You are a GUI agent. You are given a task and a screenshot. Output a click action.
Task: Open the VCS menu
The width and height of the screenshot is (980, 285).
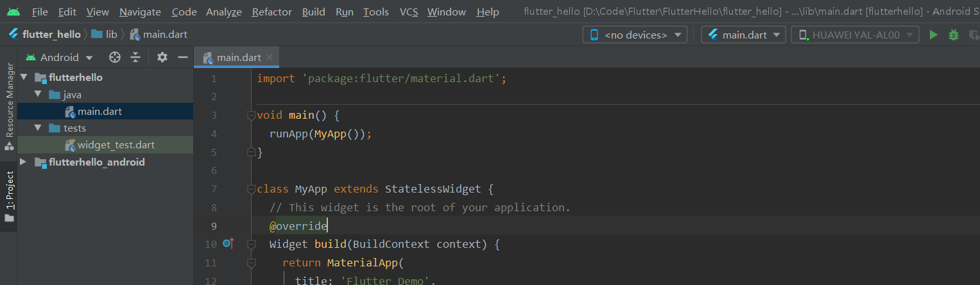[x=409, y=12]
